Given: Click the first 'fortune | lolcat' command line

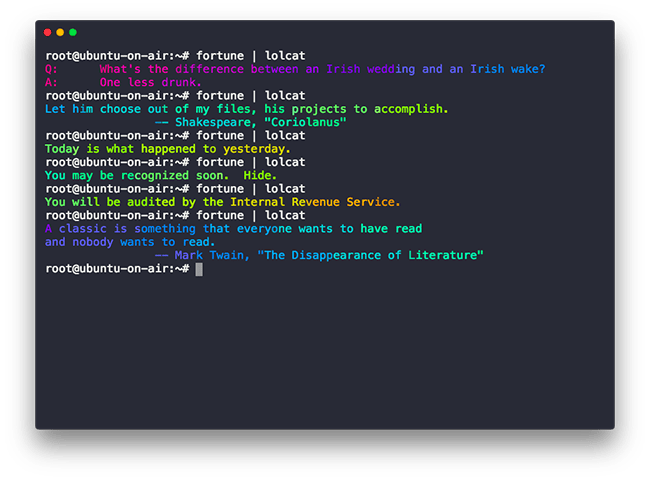Looking at the screenshot, I should click(x=175, y=56).
